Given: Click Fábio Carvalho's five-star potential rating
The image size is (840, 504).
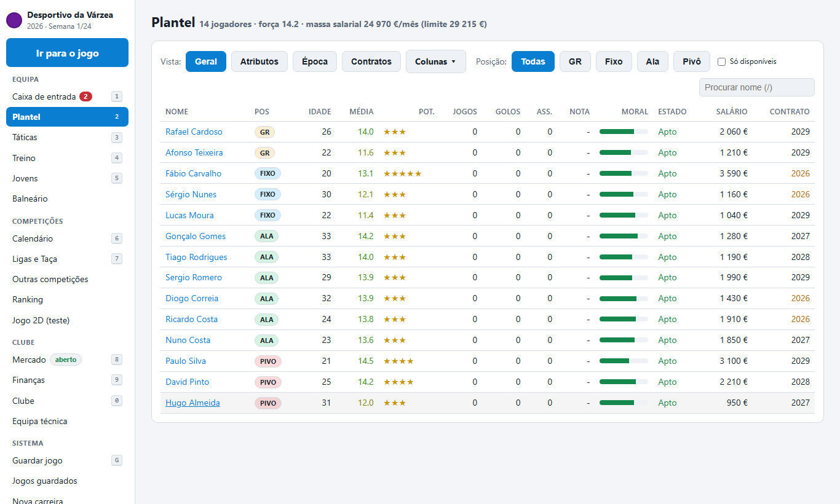Looking at the screenshot, I should (403, 173).
